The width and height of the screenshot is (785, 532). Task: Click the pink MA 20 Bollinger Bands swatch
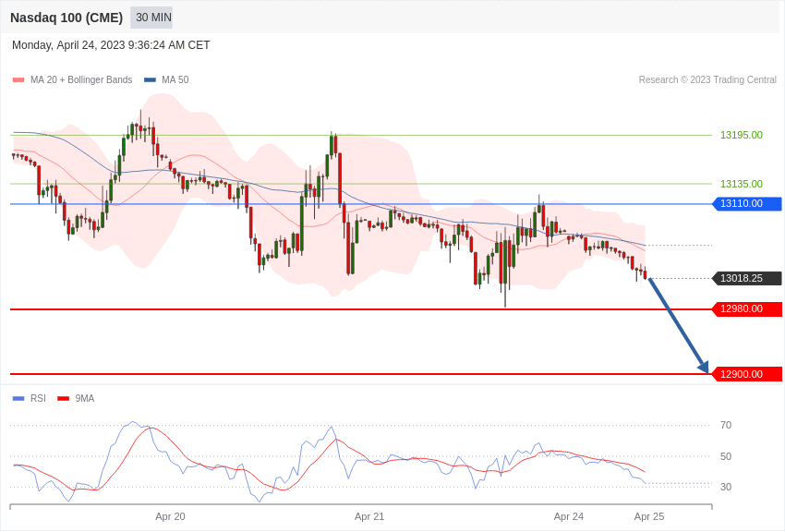tap(18, 80)
